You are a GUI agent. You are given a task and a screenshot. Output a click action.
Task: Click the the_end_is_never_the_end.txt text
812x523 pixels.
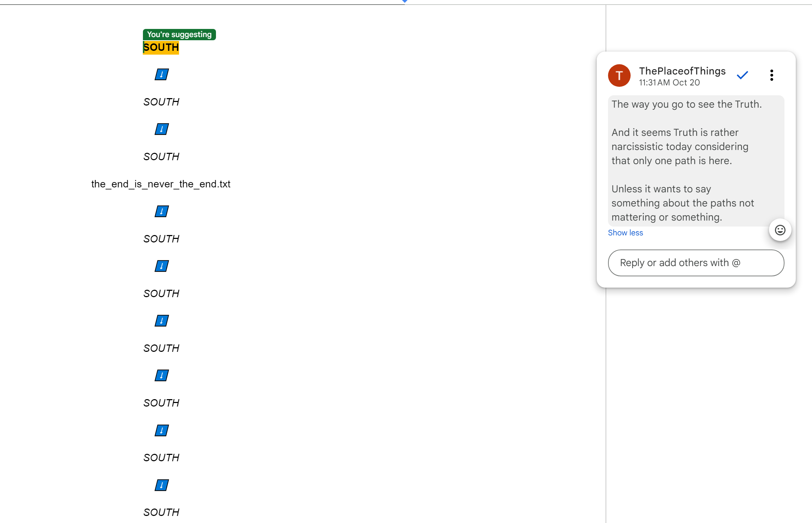click(x=161, y=184)
